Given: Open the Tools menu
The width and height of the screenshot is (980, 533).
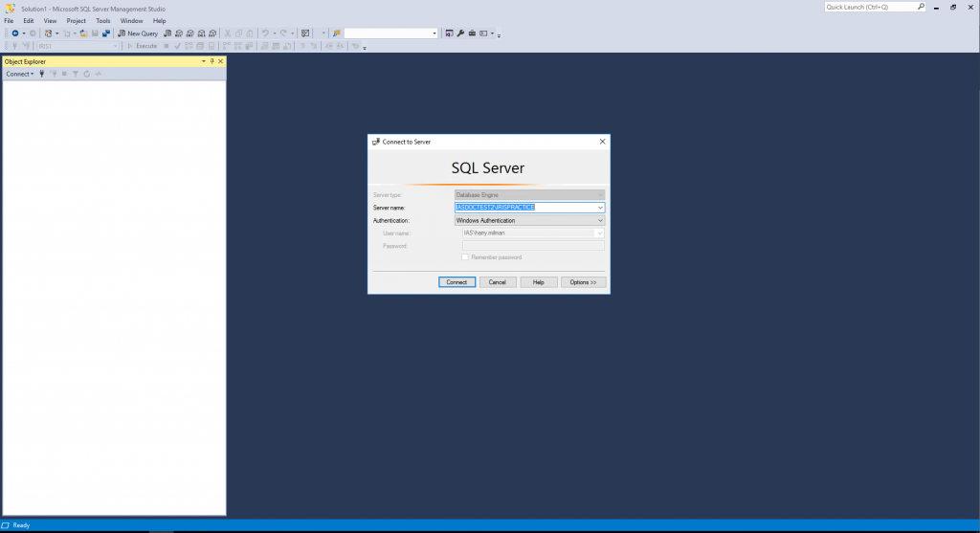Looking at the screenshot, I should click(103, 21).
